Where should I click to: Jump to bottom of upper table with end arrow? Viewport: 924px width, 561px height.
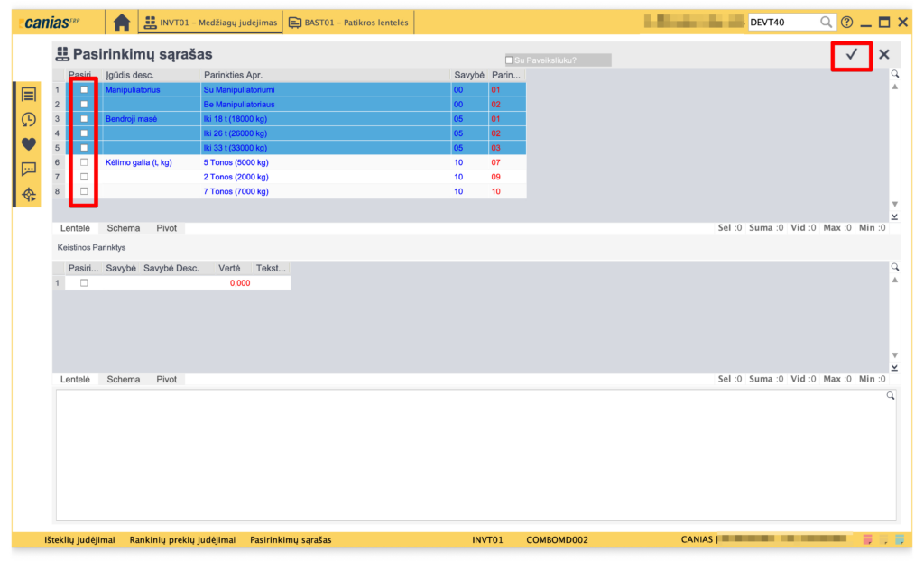pyautogui.click(x=894, y=216)
